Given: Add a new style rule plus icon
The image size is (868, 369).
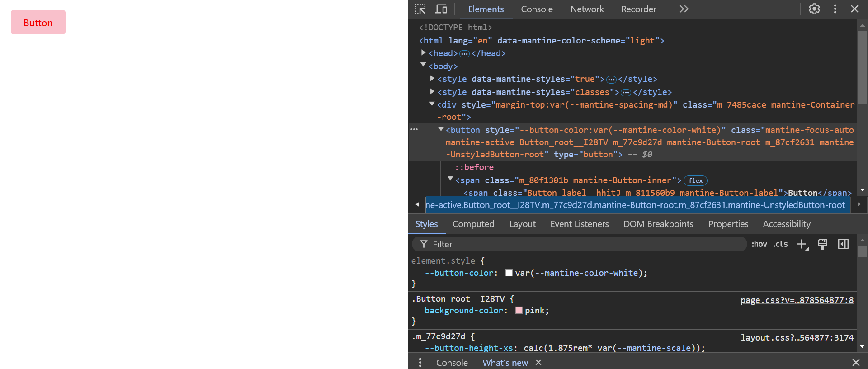Looking at the screenshot, I should 802,244.
